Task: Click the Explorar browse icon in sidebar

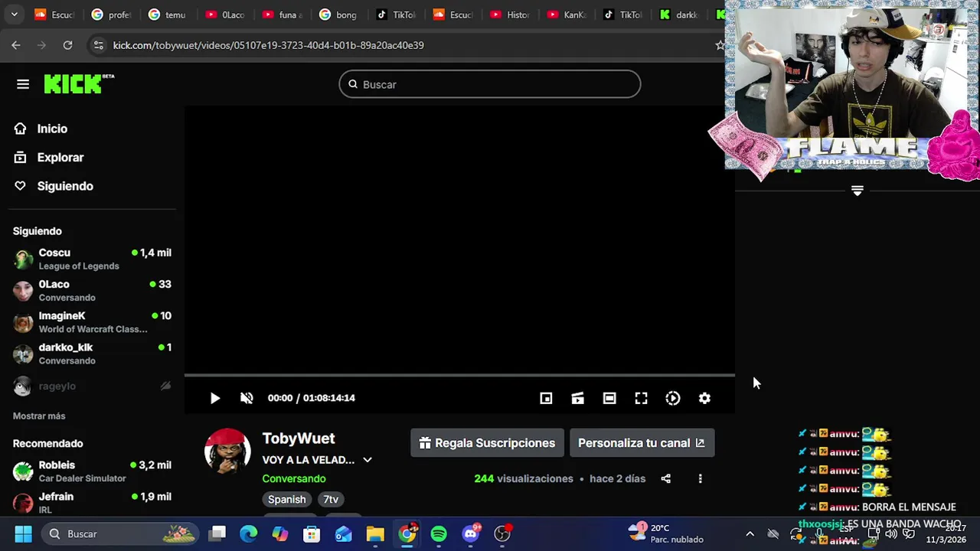Action: (x=21, y=158)
